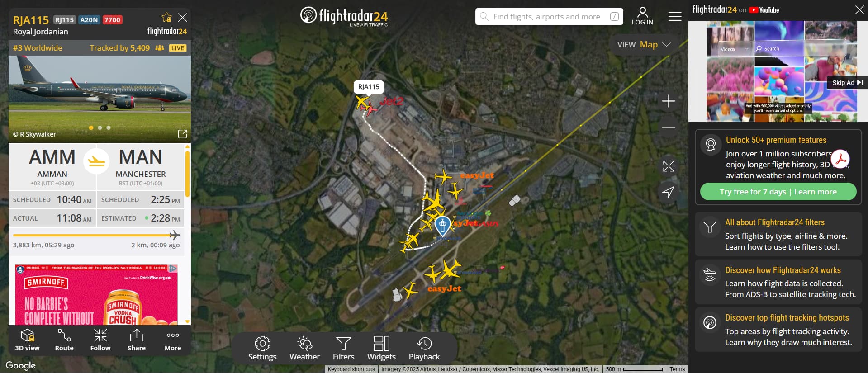
Task: Open map Settings in the bottom toolbar
Action: click(x=262, y=348)
